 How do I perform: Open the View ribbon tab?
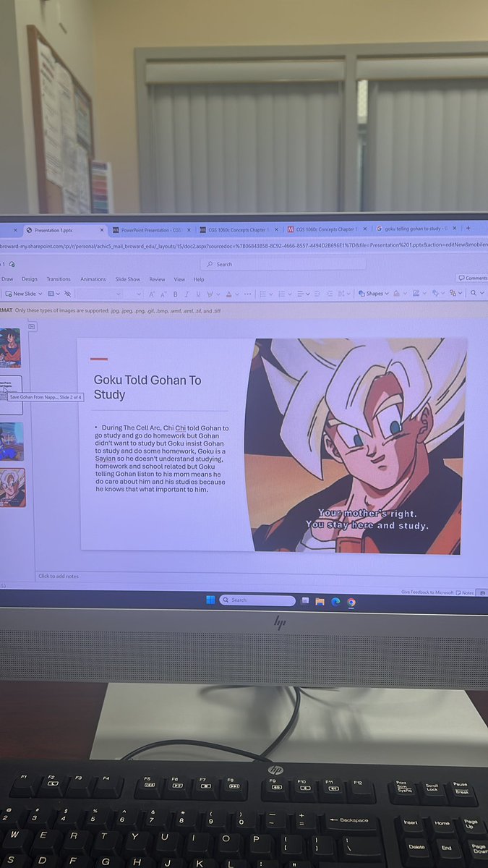(179, 279)
